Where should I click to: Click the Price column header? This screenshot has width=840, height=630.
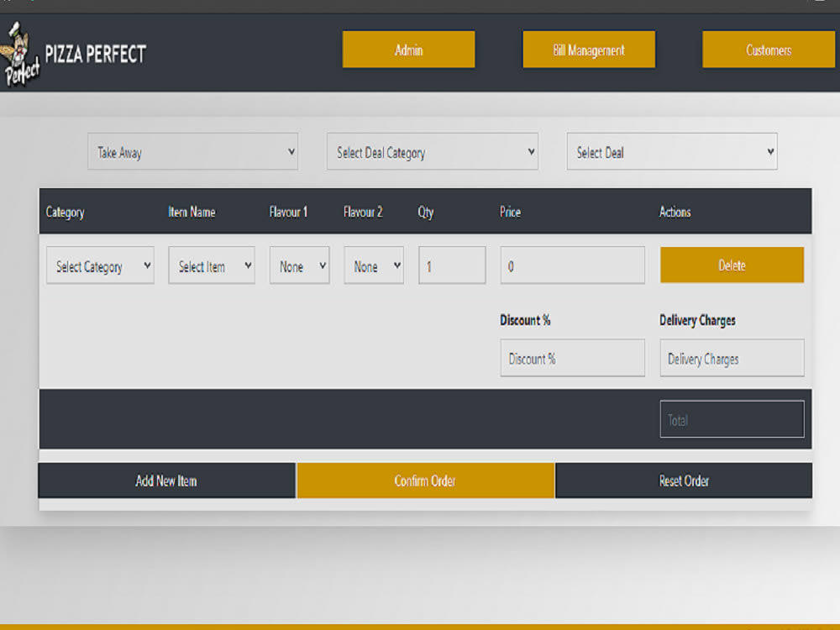point(510,213)
